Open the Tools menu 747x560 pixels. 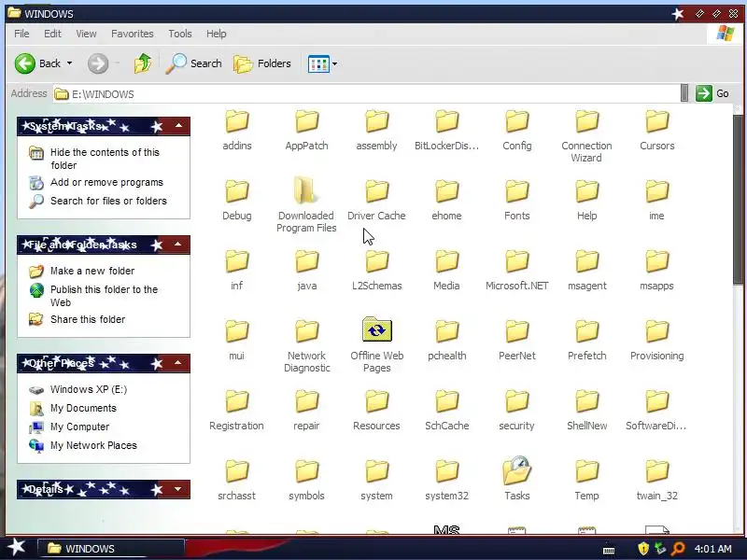pos(180,34)
